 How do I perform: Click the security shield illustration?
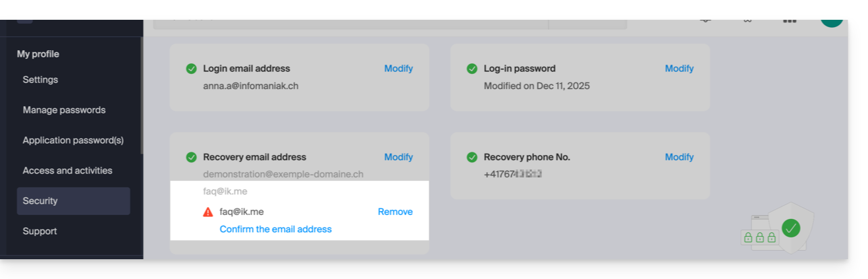790,228
